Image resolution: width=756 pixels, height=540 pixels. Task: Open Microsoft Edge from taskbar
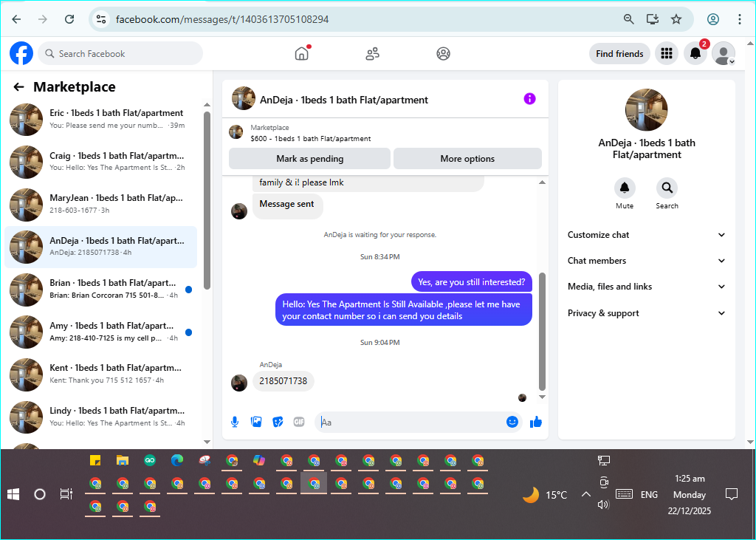pos(177,460)
